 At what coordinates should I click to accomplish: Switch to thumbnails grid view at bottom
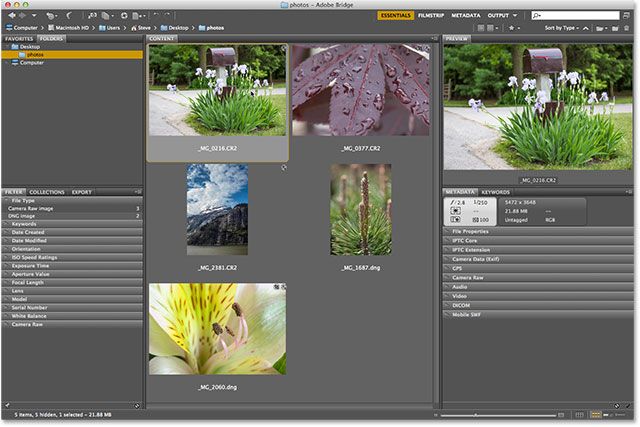coord(594,412)
